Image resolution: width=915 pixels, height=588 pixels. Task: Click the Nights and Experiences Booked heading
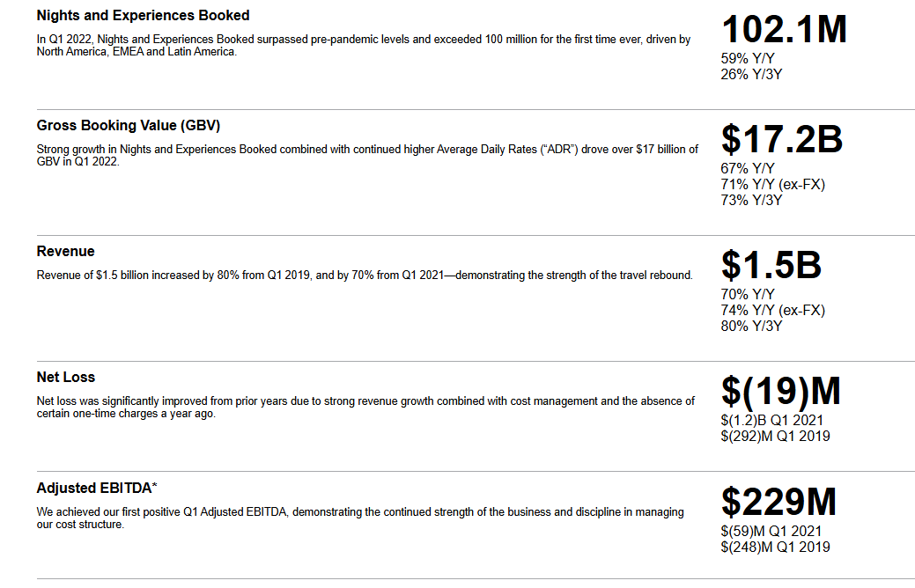143,16
